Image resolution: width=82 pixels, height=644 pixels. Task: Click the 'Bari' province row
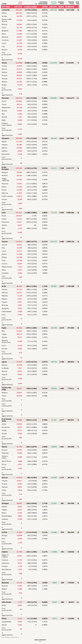coord(40,331)
